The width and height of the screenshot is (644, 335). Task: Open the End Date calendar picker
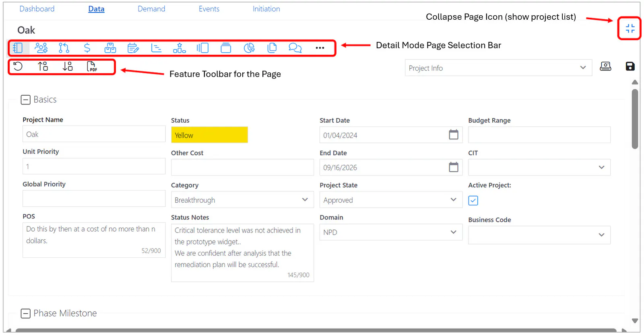tap(454, 167)
